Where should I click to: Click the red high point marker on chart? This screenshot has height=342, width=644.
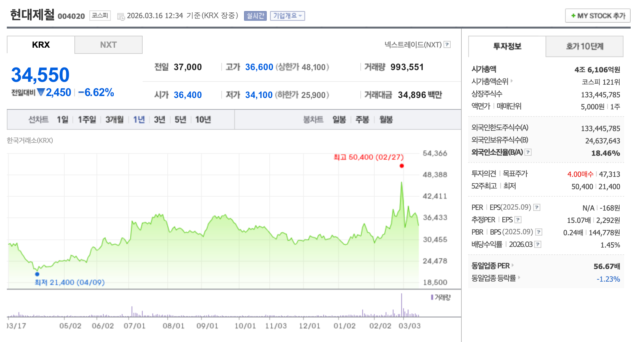pos(402,166)
